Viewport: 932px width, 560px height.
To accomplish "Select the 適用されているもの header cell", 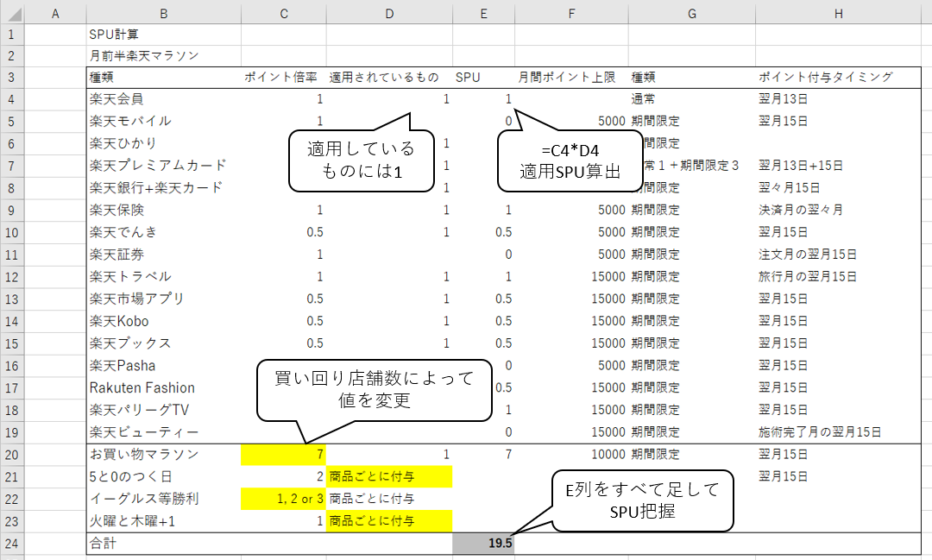I will click(x=389, y=78).
